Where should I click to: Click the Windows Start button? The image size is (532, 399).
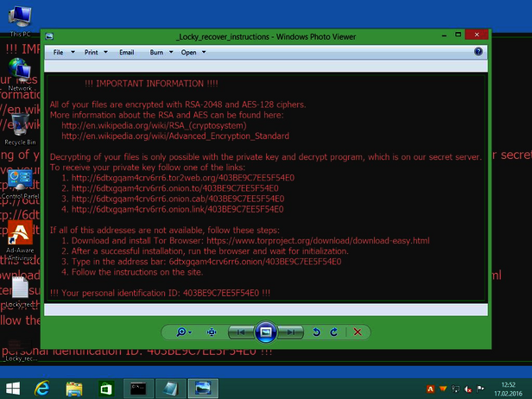tap(12, 388)
